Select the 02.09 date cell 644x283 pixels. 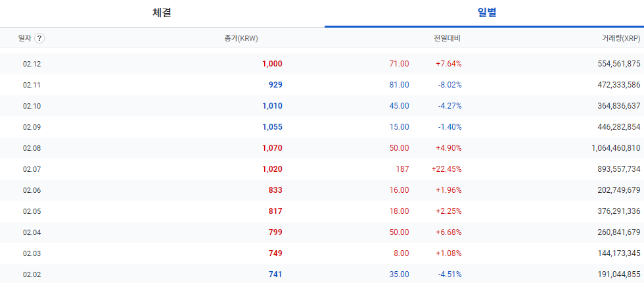point(32,126)
